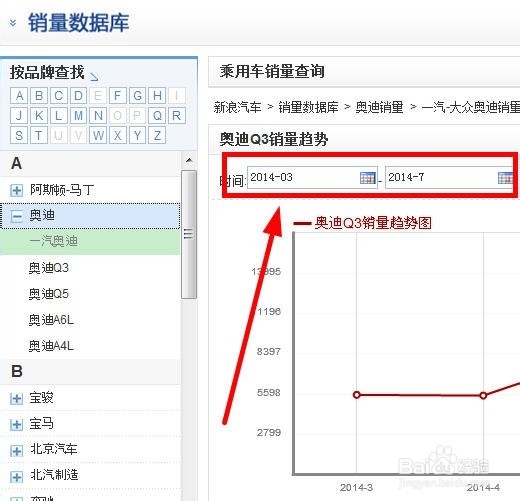This screenshot has height=501, width=520.
Task: Expand the 宝骏 brand node
Action: coord(16,398)
